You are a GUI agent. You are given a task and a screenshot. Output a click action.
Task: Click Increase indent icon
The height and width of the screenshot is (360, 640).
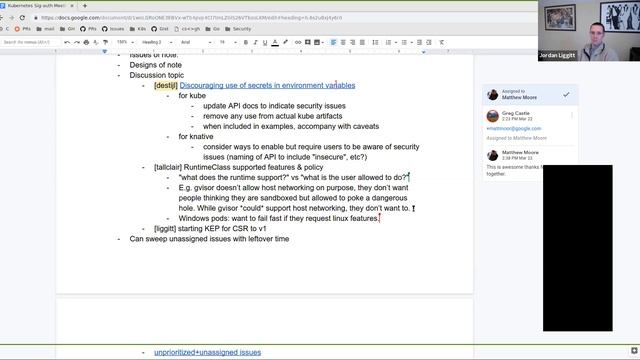[429, 42]
